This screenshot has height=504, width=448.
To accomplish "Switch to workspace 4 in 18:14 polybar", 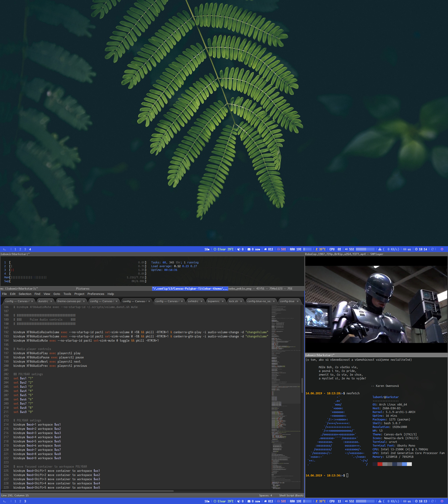I will (x=30, y=249).
